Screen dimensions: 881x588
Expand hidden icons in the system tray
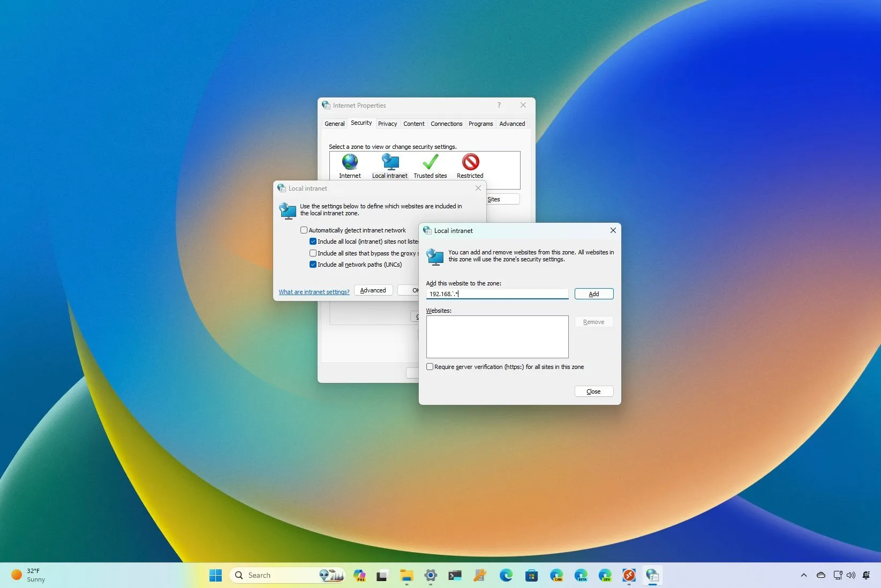point(803,575)
